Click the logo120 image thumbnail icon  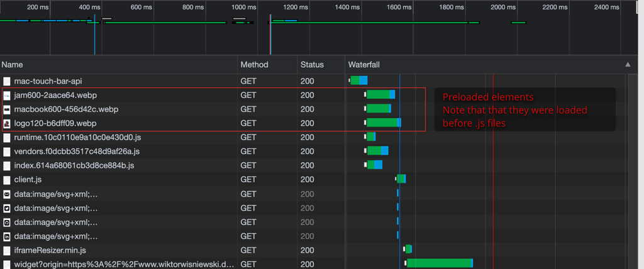point(6,123)
